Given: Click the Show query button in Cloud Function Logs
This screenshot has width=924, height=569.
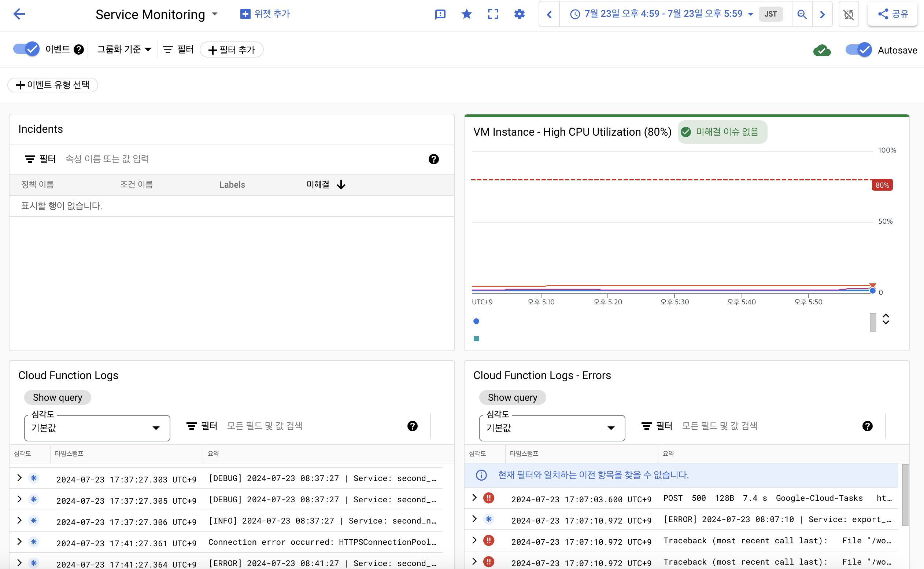Looking at the screenshot, I should [x=58, y=397].
